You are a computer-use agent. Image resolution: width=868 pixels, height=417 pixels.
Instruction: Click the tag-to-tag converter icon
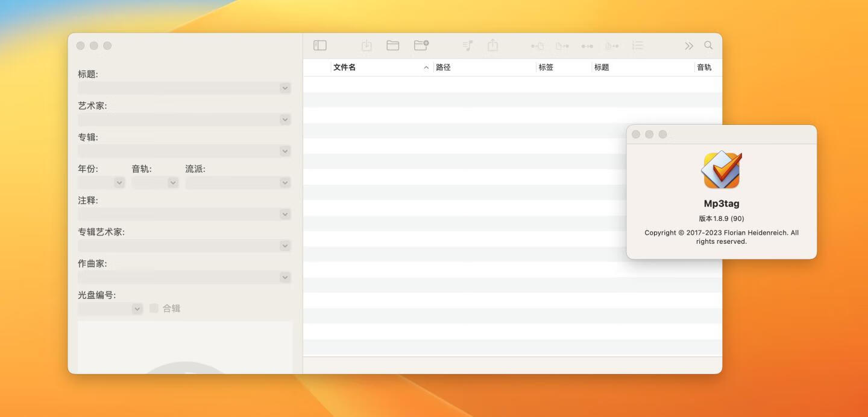click(587, 45)
